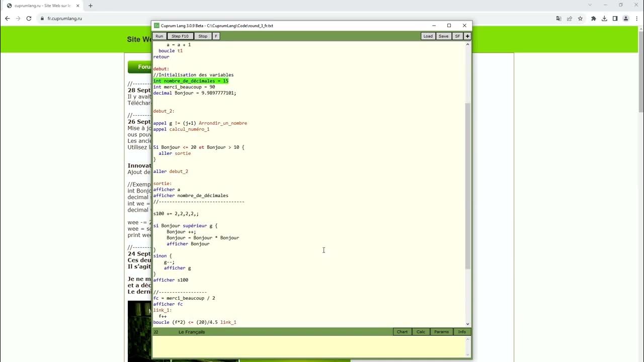Click the F button next to Stop

click(216, 36)
